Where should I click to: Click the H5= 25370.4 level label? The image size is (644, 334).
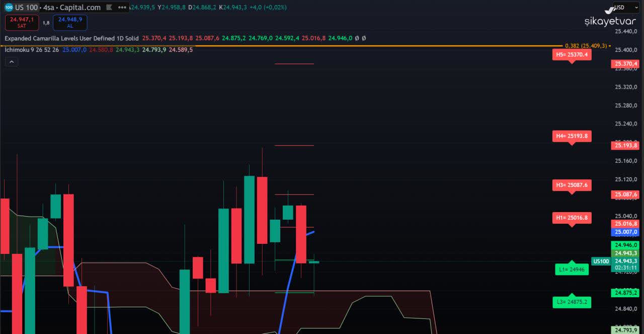click(572, 54)
